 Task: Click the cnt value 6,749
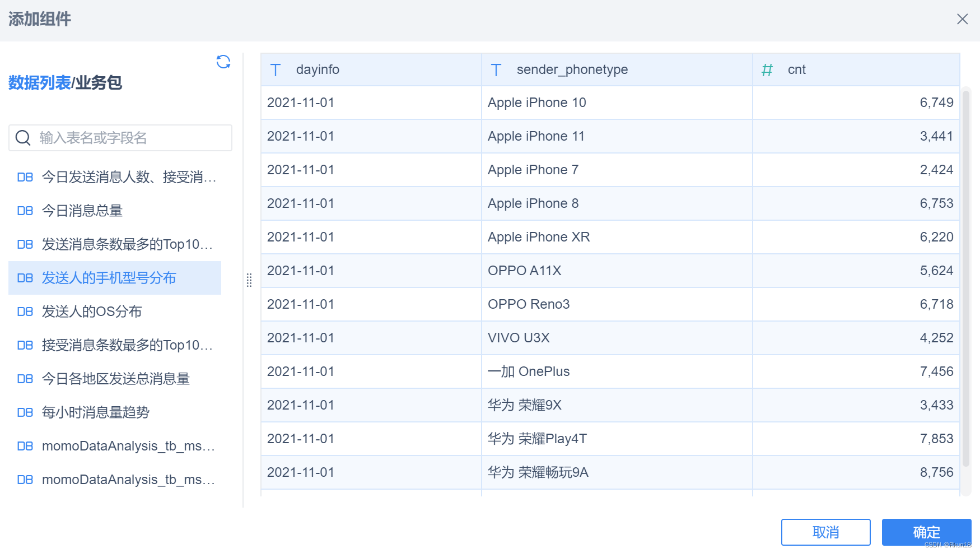click(936, 103)
